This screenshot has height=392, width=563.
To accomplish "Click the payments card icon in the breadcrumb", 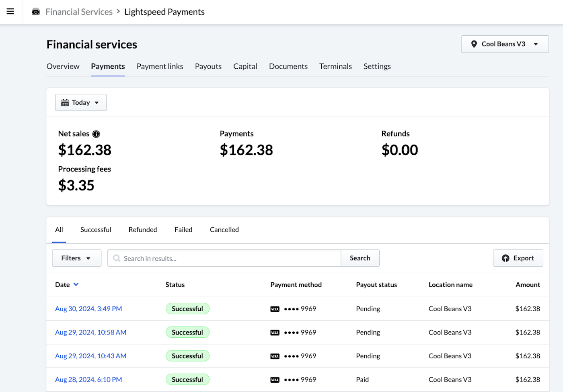I will tap(36, 12).
